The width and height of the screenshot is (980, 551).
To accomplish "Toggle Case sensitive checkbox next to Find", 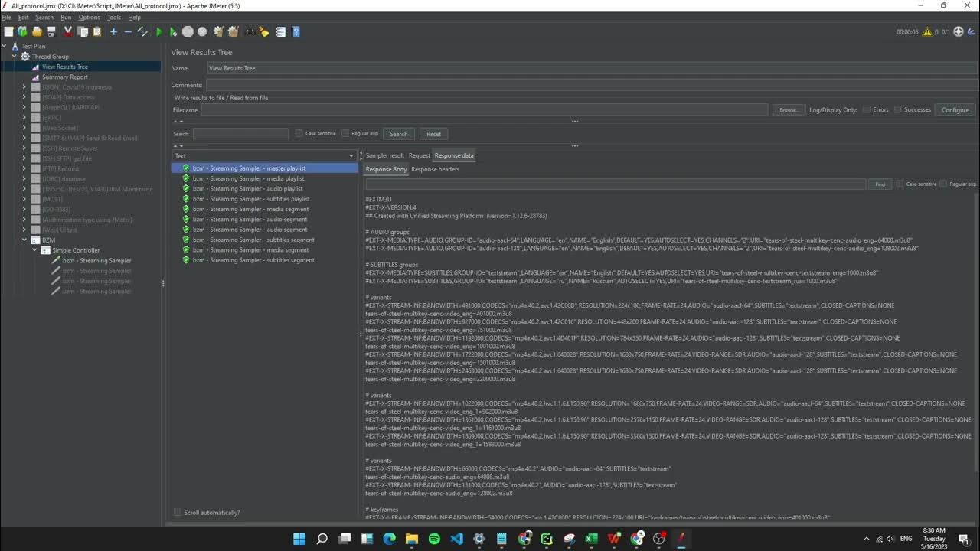I will [x=900, y=184].
